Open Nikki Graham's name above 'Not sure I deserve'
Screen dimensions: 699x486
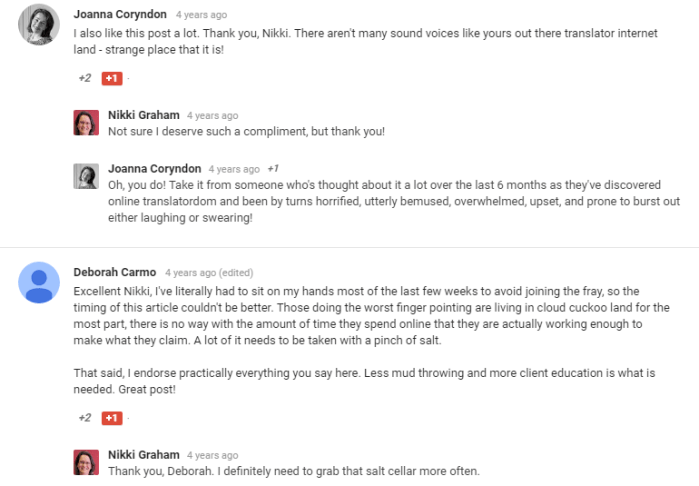(144, 115)
